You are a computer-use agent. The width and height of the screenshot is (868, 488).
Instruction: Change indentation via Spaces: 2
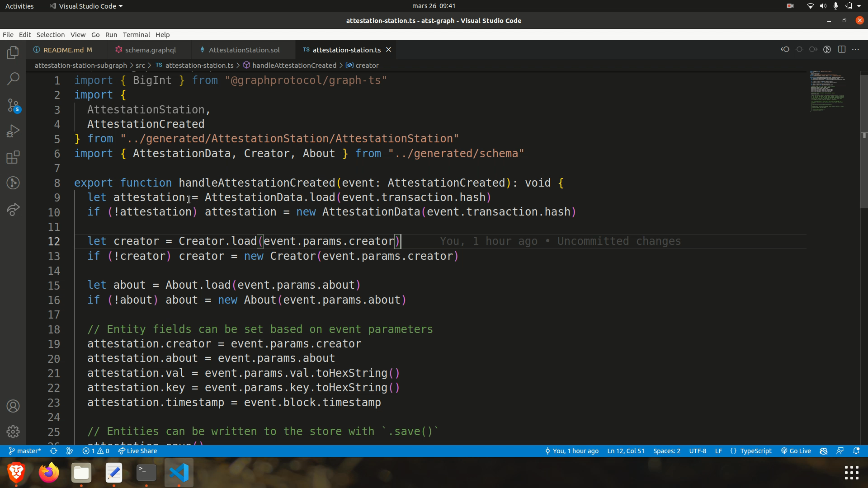click(x=666, y=451)
